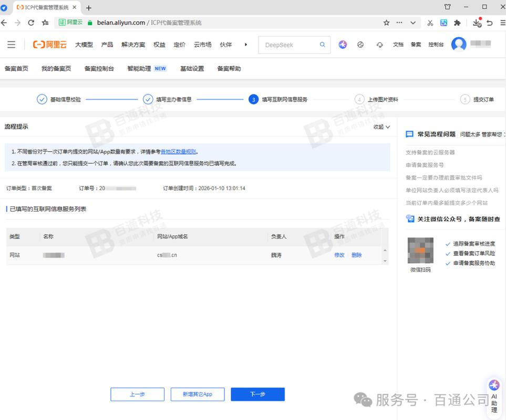Open the 定价 menu
Image resolution: width=506 pixels, height=420 pixels.
pyautogui.click(x=179, y=45)
